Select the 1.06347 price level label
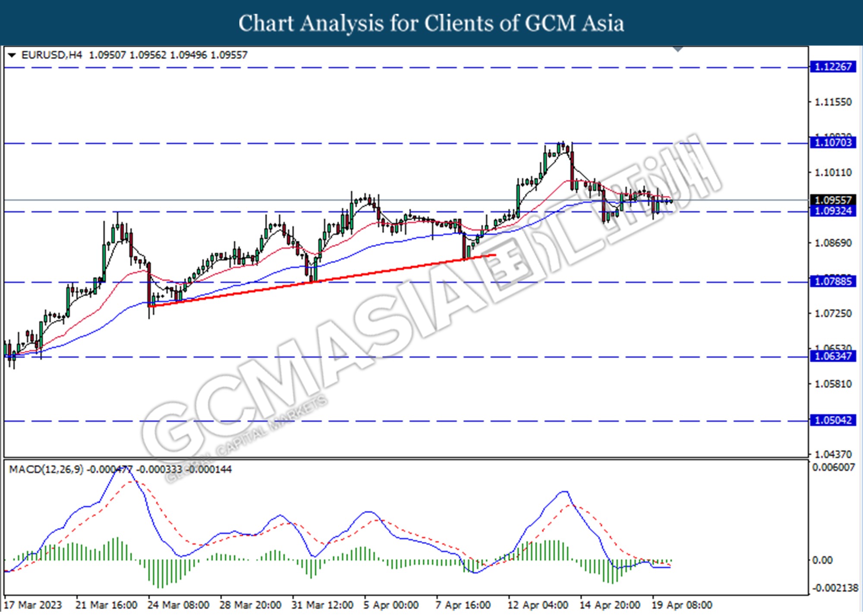 point(833,356)
